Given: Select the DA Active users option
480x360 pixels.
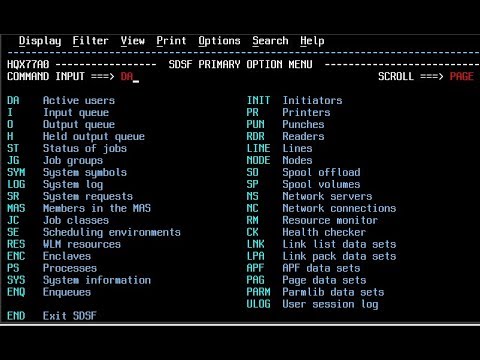Looking at the screenshot, I should pos(61,100).
